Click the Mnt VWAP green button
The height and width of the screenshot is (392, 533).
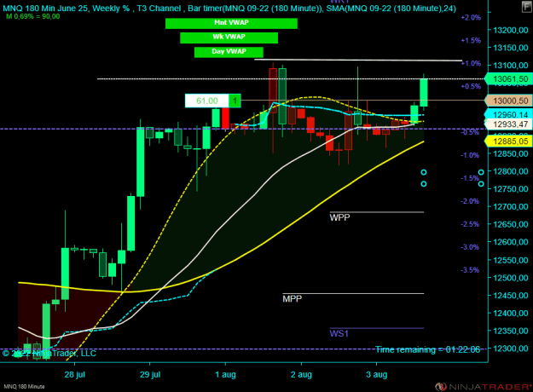231,23
